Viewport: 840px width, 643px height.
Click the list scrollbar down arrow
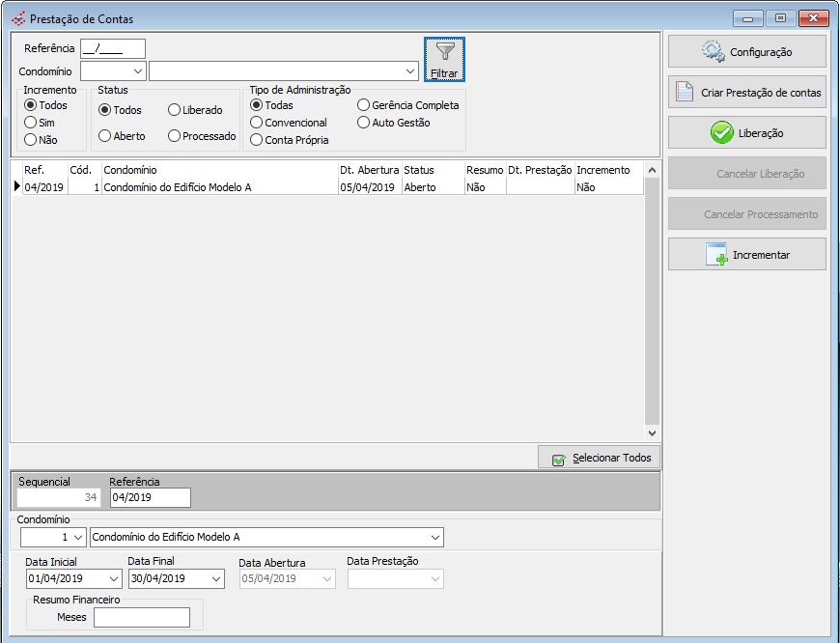click(652, 433)
